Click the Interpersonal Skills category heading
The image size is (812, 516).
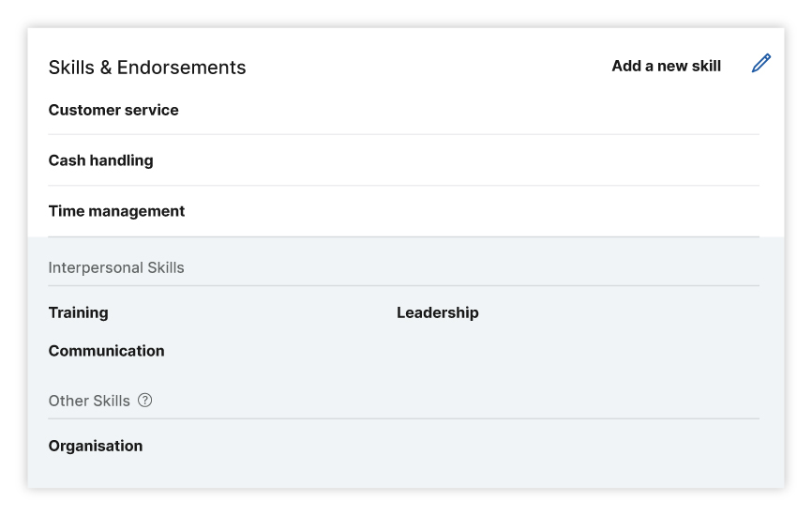[x=116, y=267]
